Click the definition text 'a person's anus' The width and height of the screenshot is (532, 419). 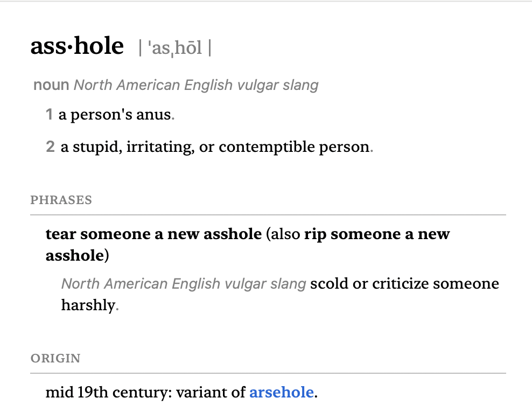coord(115,115)
